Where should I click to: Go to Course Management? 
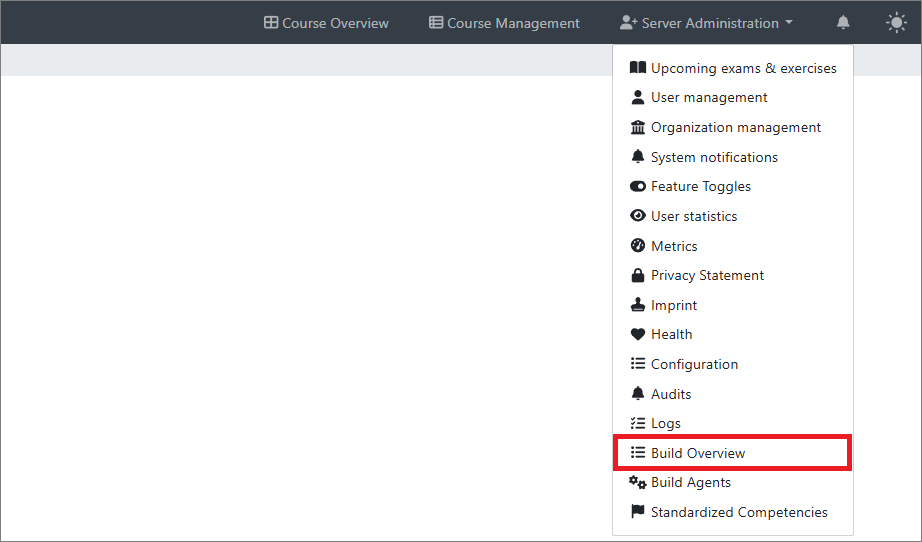click(504, 23)
